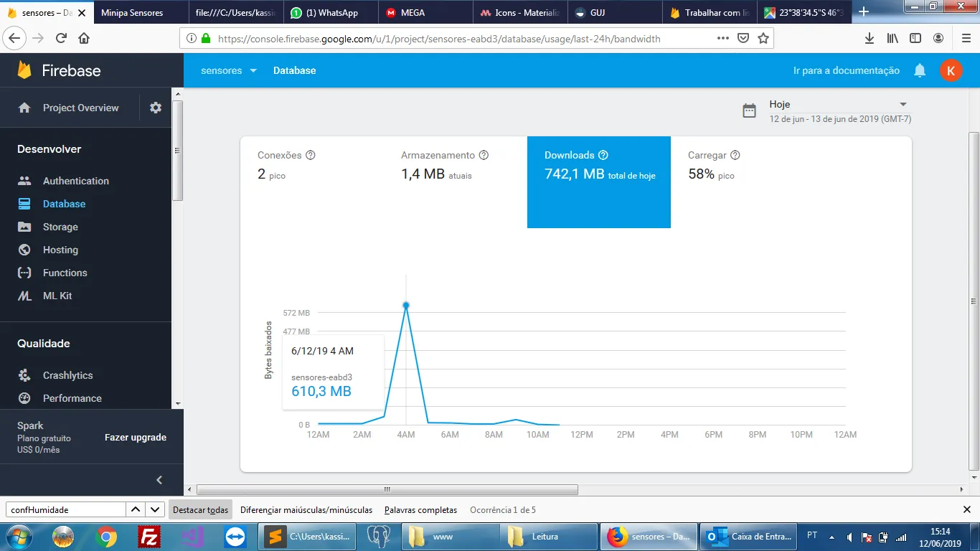Open Ir para a documentação link

(846, 70)
